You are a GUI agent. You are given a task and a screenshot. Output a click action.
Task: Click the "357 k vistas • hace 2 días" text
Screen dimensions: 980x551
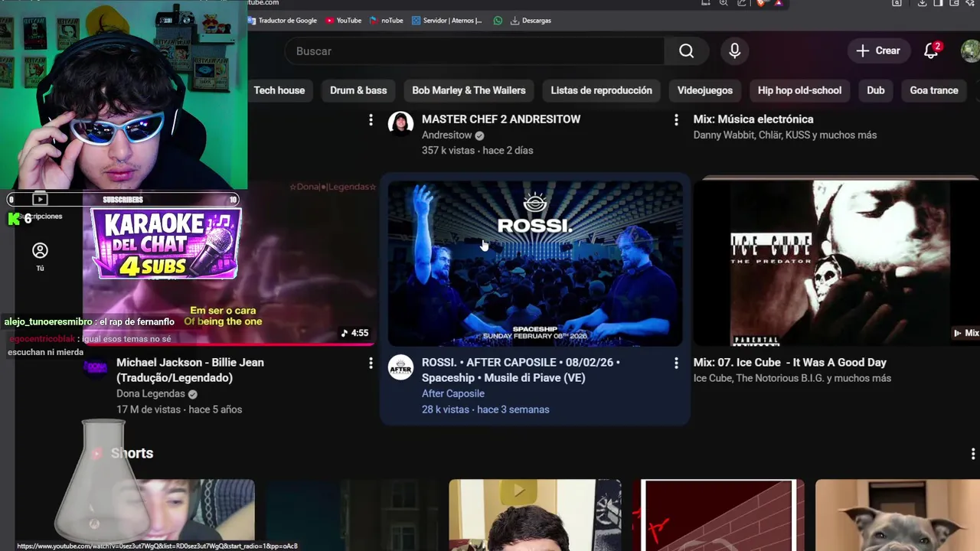pyautogui.click(x=477, y=151)
